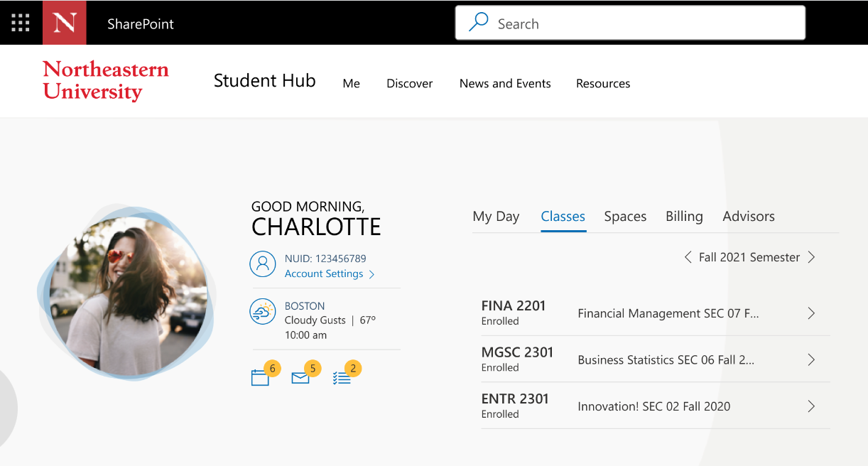This screenshot has width=868, height=466.
Task: Click the tasks checklist icon with 2 items
Action: [x=343, y=376]
